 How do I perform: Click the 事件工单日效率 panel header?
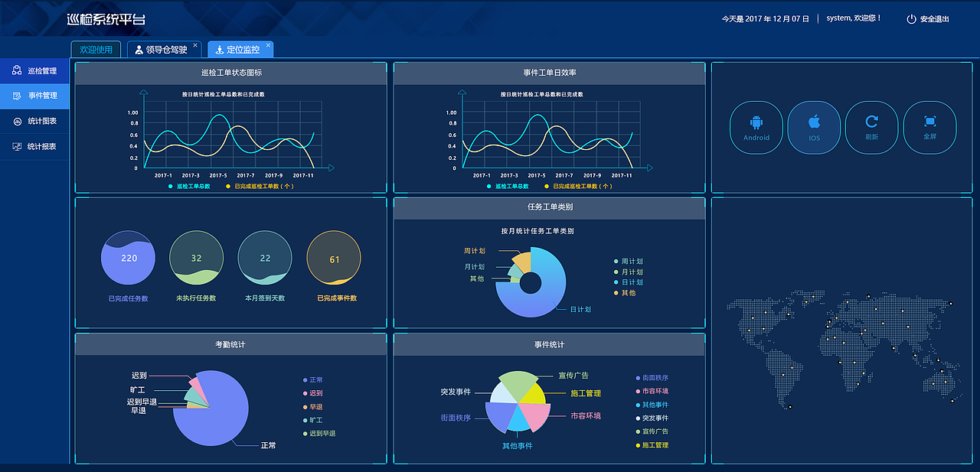pos(549,73)
